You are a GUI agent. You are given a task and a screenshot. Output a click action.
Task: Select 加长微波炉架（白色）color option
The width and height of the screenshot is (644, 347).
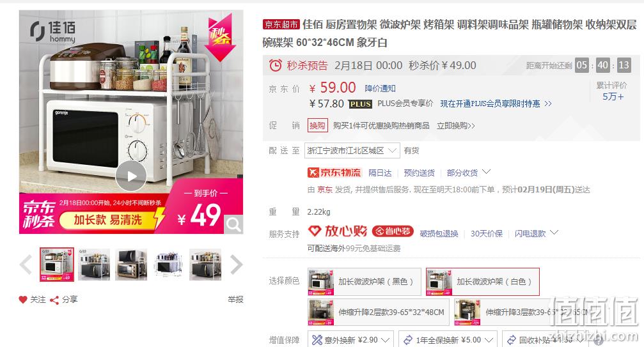[x=483, y=282]
